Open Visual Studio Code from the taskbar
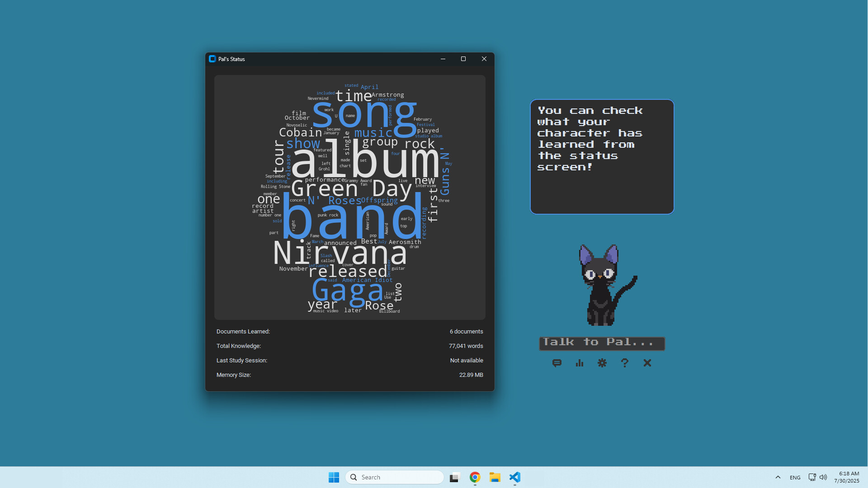 click(514, 477)
